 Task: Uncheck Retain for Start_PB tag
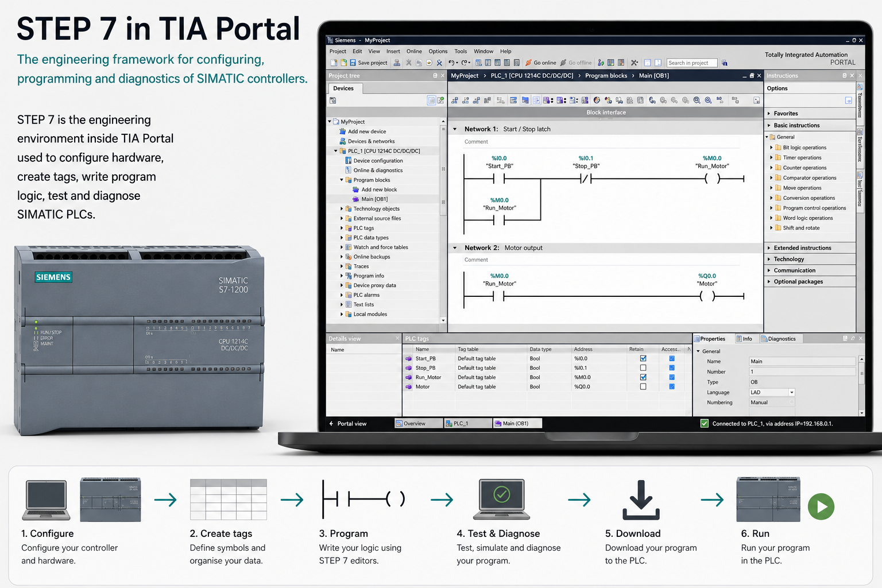[x=643, y=358]
